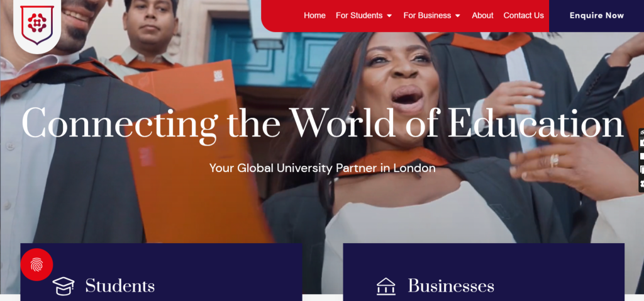Open the About page
The height and width of the screenshot is (301, 644).
(482, 16)
